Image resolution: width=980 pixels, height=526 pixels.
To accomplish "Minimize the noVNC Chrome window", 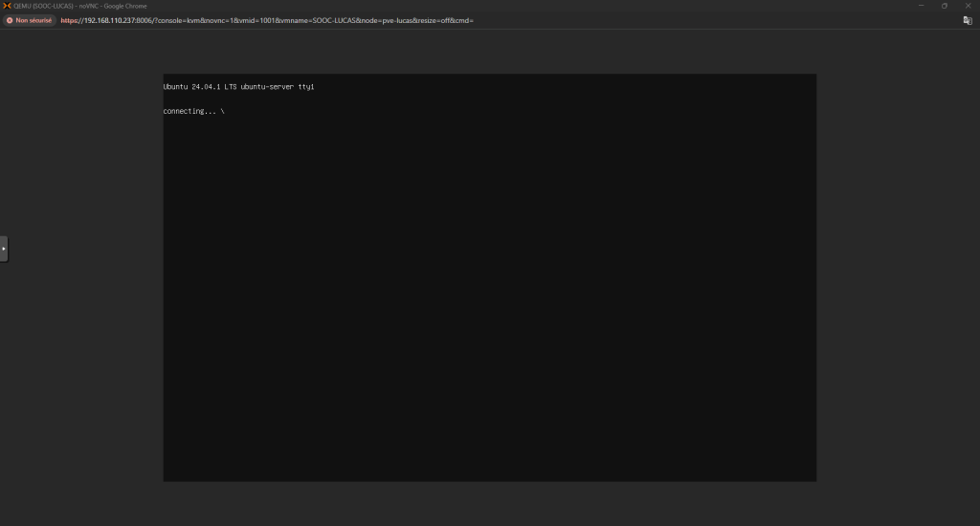I will pyautogui.click(x=921, y=6).
